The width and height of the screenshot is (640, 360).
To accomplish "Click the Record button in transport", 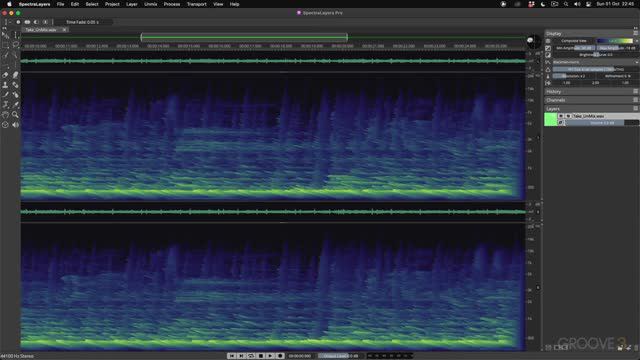I will (x=280, y=356).
